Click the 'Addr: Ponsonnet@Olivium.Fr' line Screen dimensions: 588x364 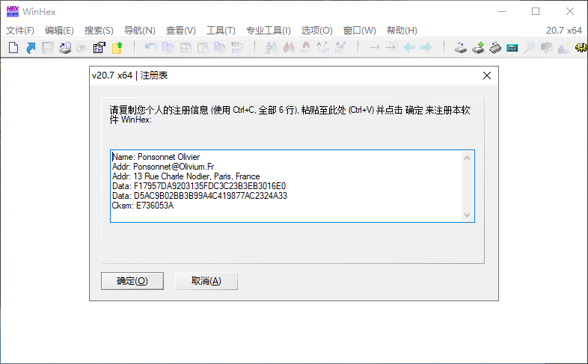[163, 167]
